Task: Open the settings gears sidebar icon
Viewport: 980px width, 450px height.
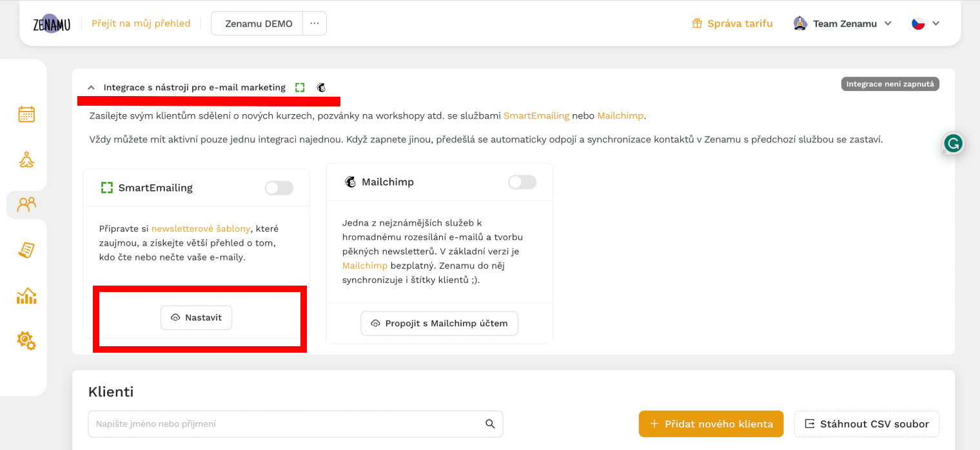Action: pos(26,340)
